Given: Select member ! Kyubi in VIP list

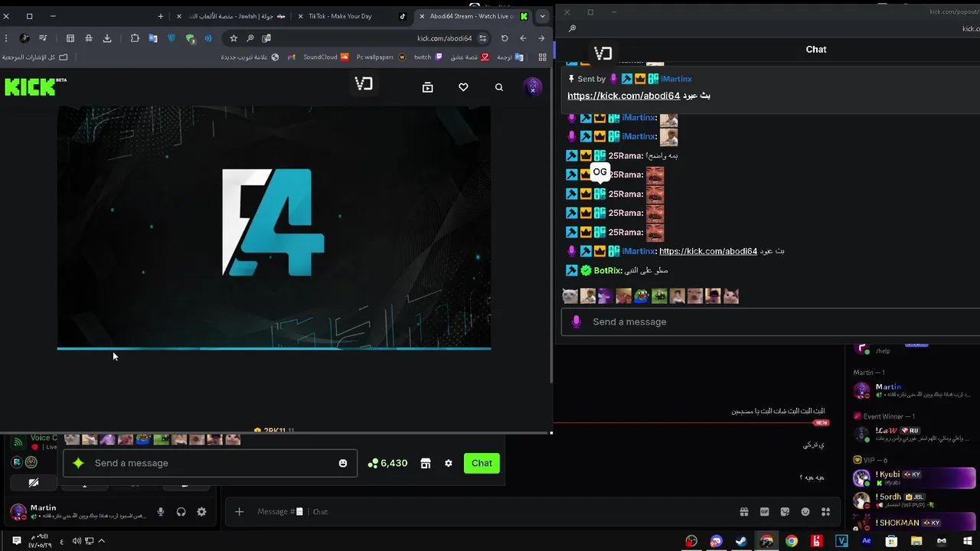Looking at the screenshot, I should pyautogui.click(x=914, y=478).
